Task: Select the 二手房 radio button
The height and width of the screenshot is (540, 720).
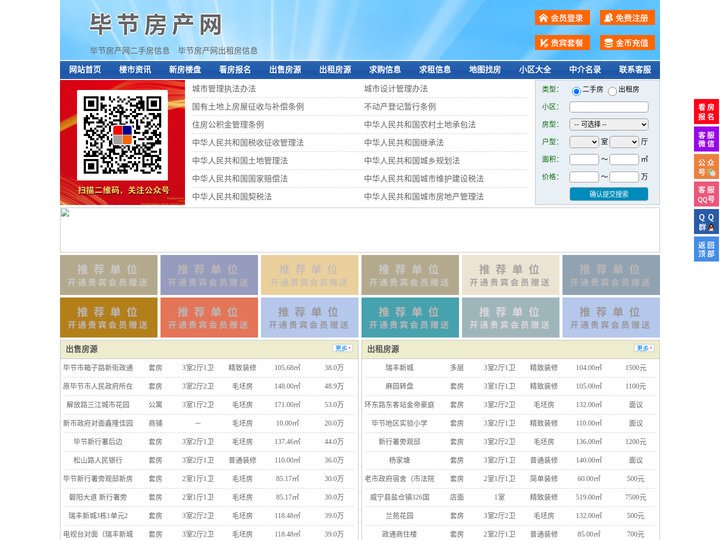Action: [x=576, y=91]
